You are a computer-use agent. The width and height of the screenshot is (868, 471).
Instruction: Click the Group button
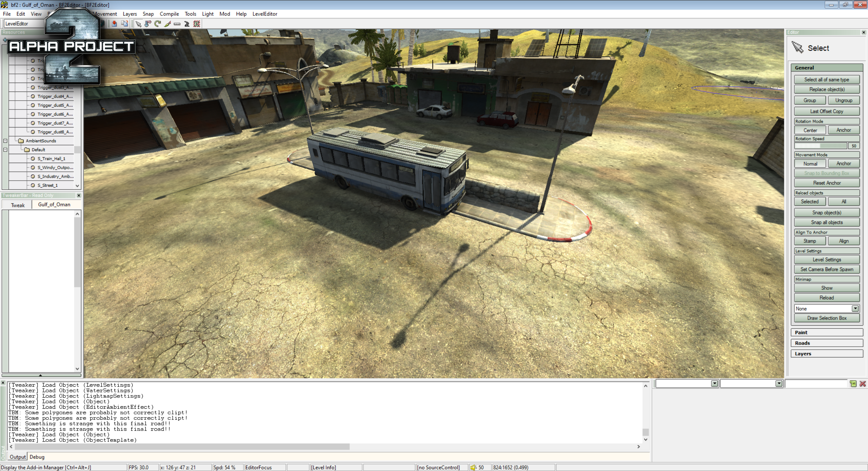[x=810, y=101]
